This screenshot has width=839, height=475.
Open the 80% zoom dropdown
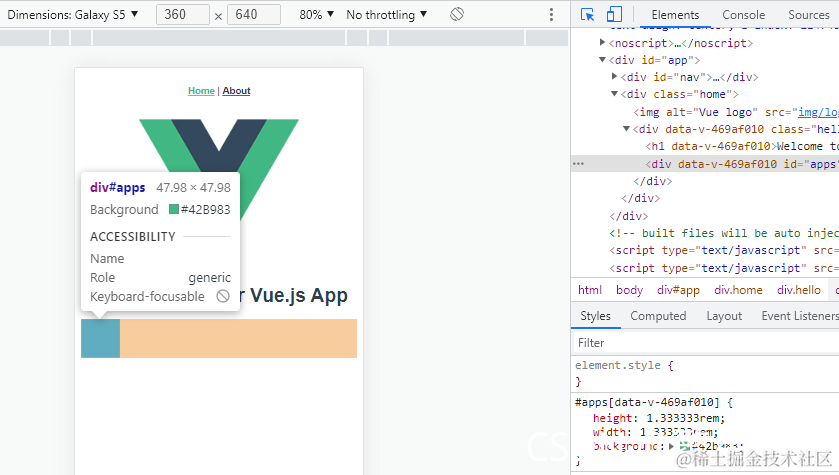(x=316, y=14)
